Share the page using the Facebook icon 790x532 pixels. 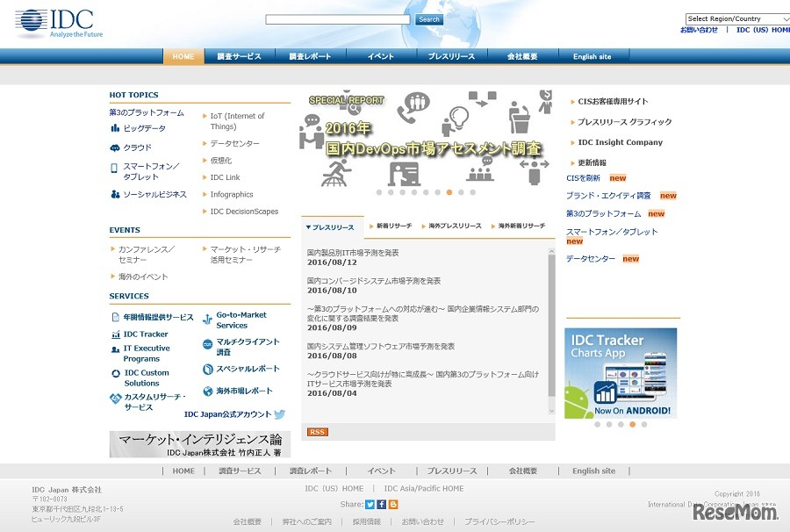coord(380,504)
